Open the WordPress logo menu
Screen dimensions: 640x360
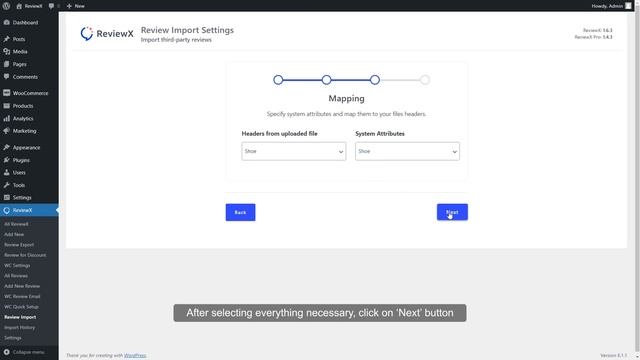[6, 6]
